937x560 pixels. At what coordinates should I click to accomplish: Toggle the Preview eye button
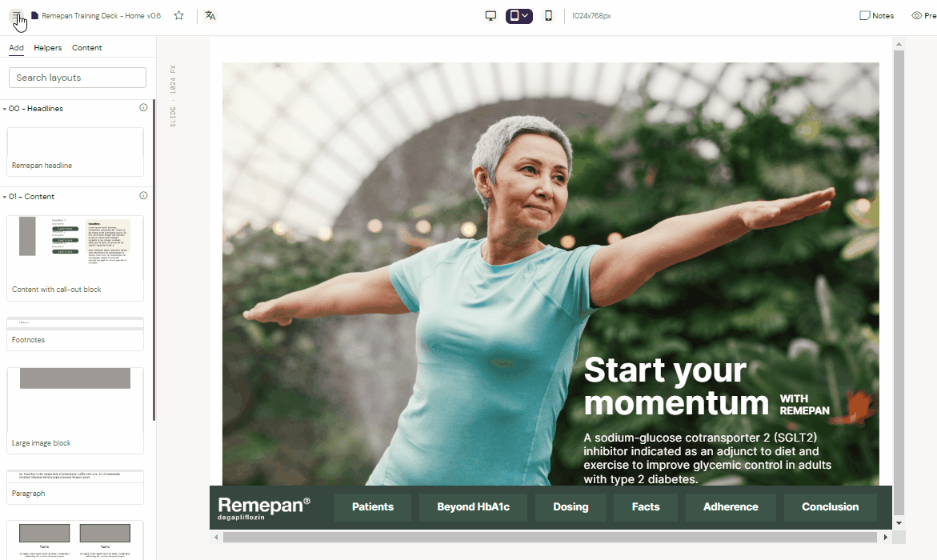(924, 15)
